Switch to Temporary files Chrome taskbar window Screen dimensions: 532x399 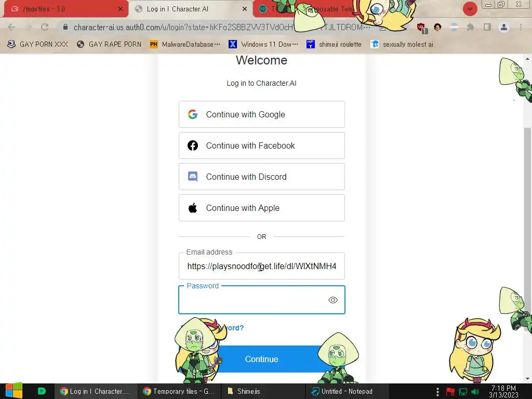(x=179, y=391)
